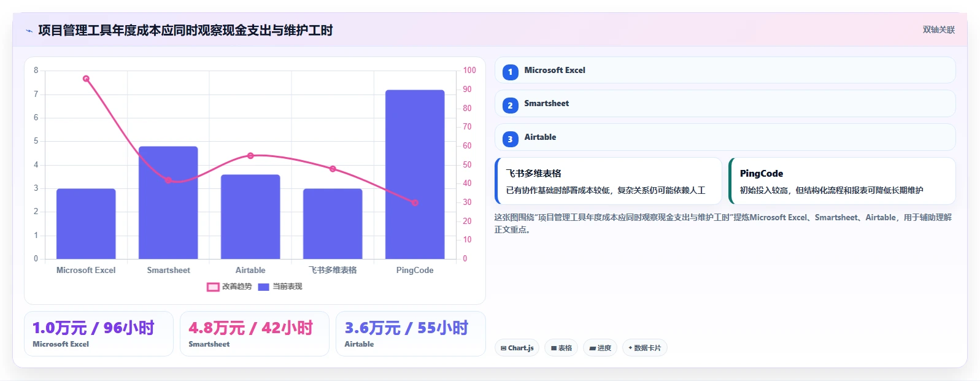Click the 4.8万元 / 42小时 stat card
The width and height of the screenshot is (980, 381).
click(255, 334)
